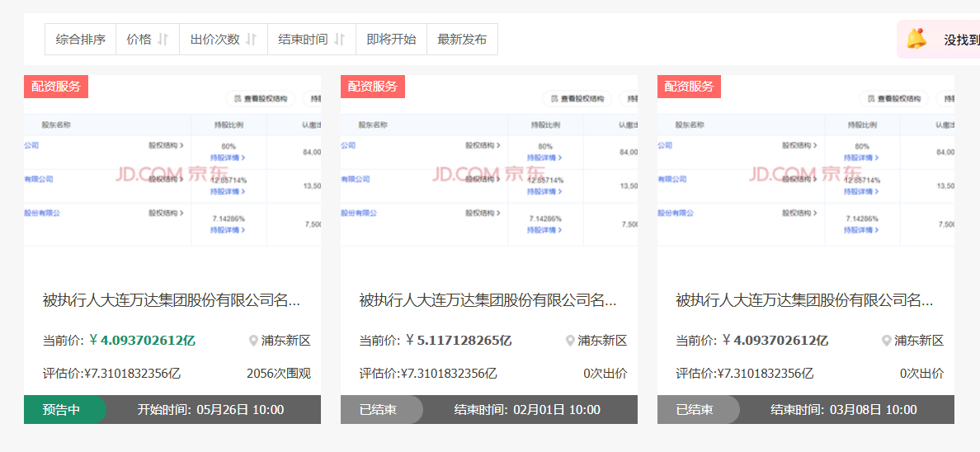Click 0次出价 on 03月08日 card

922,374
